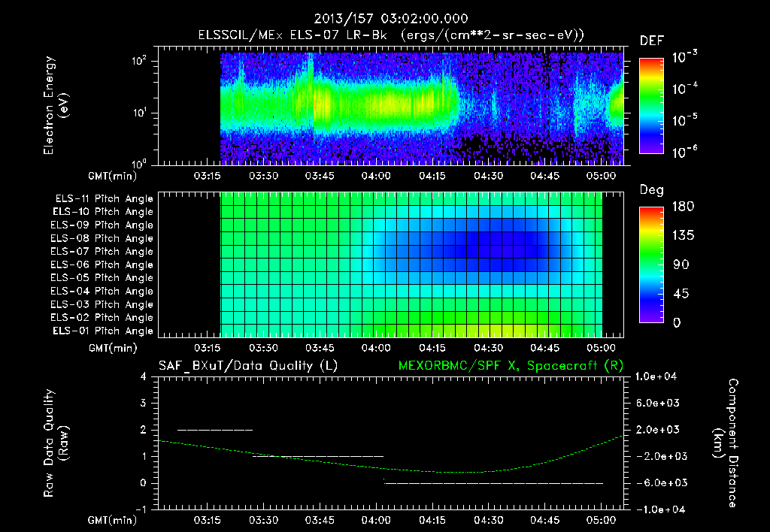Select the ELS-08 Pitch Angle row label

(x=102, y=238)
